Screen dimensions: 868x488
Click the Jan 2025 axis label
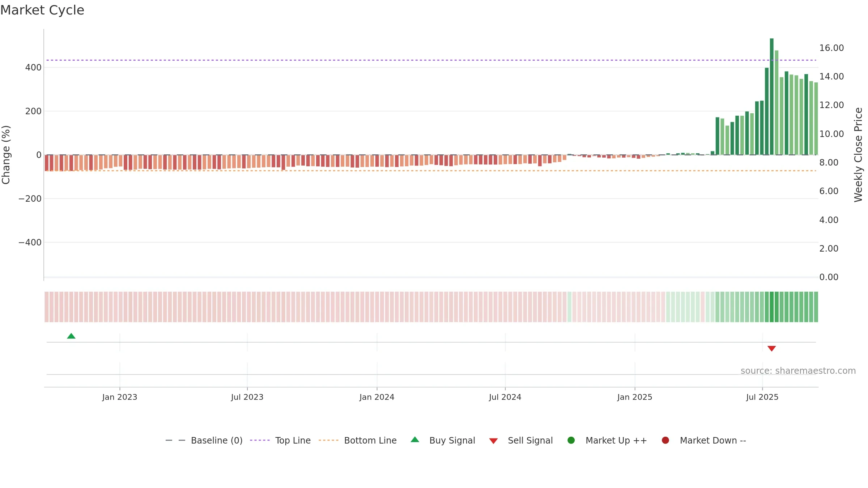click(635, 397)
